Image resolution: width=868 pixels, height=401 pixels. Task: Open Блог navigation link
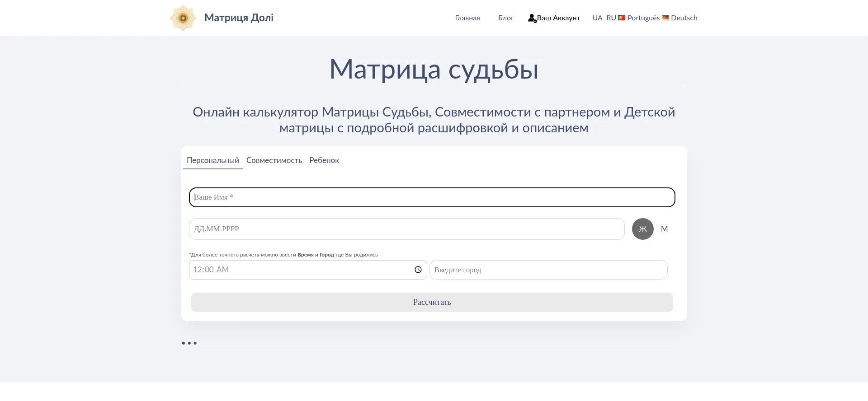[506, 18]
